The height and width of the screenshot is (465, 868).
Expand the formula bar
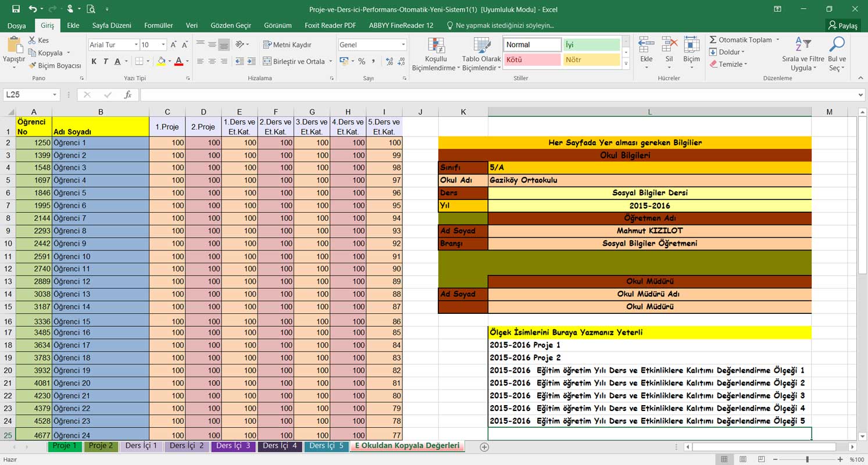[x=861, y=95]
